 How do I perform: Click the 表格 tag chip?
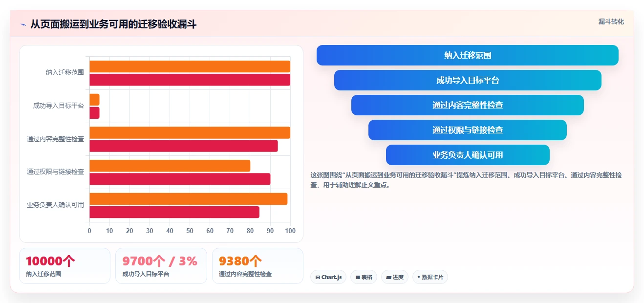(x=364, y=277)
